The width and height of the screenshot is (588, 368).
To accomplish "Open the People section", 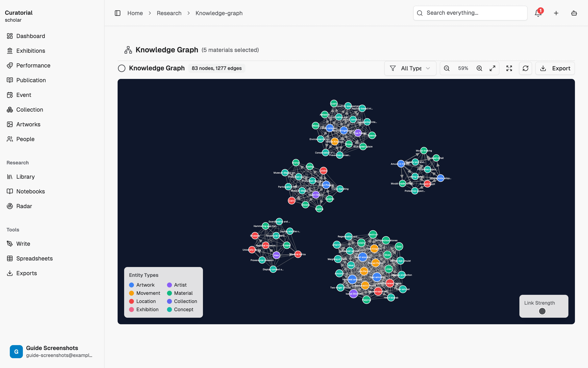I will click(x=20, y=139).
